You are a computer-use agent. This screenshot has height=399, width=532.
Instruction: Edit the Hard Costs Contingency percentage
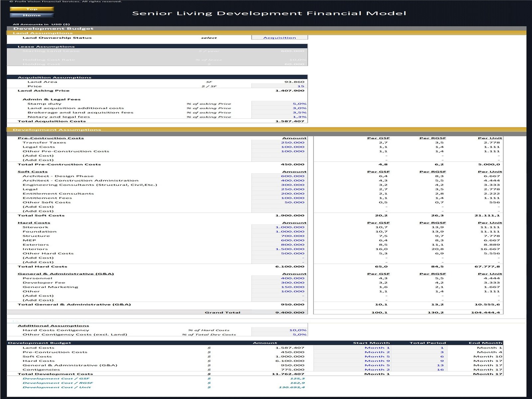click(x=279, y=330)
